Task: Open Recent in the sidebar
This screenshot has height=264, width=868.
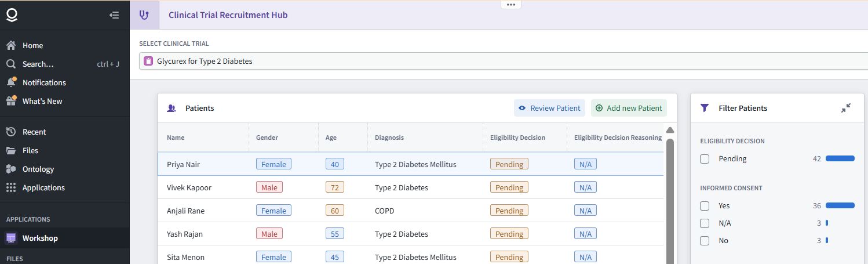Action: tap(65, 132)
